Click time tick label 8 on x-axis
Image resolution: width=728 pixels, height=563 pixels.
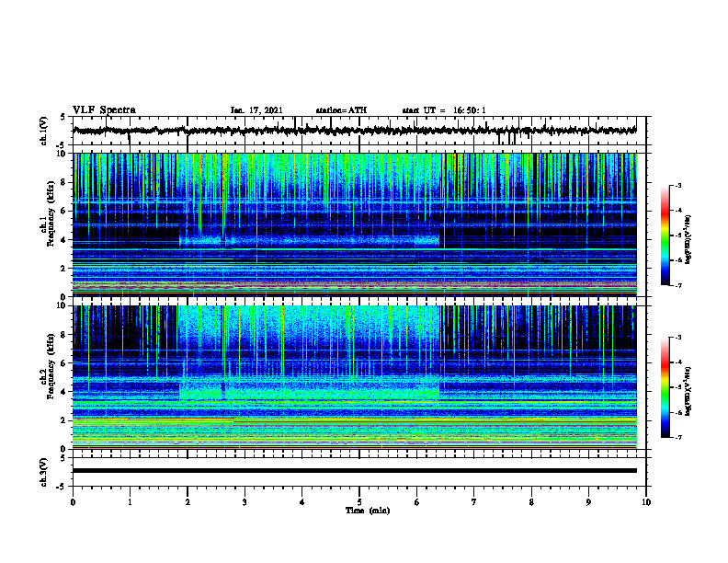[x=531, y=502]
